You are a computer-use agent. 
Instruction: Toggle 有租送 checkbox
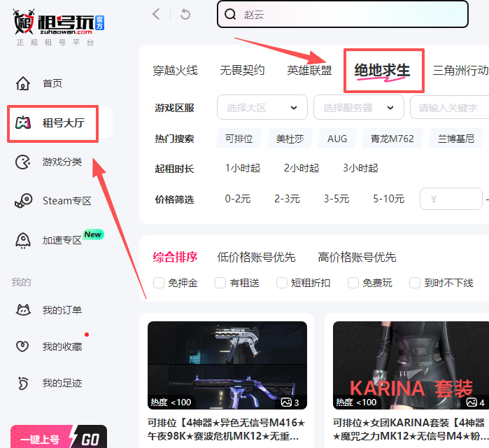tap(220, 283)
